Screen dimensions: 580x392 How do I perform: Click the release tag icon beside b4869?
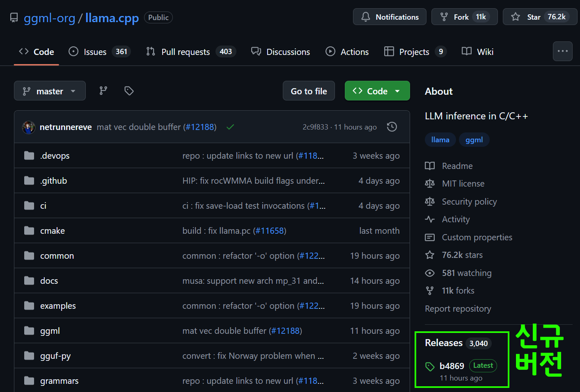[430, 367]
